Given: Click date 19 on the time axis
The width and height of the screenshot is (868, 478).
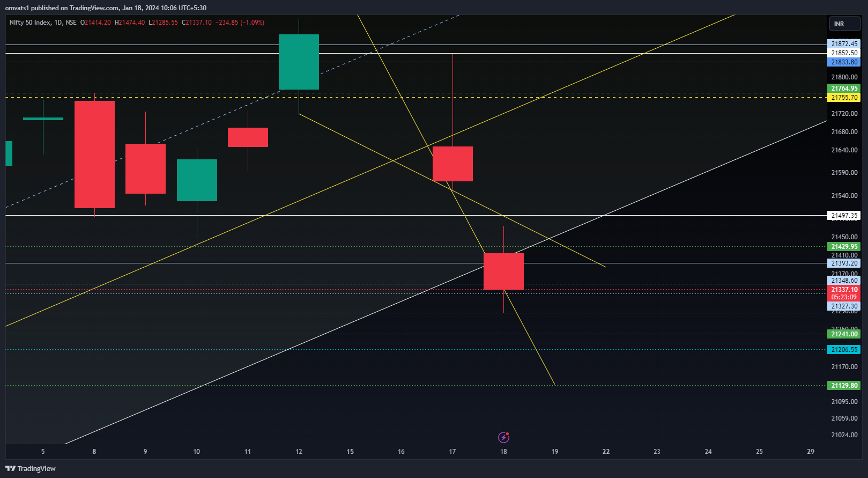Looking at the screenshot, I should (555, 452).
